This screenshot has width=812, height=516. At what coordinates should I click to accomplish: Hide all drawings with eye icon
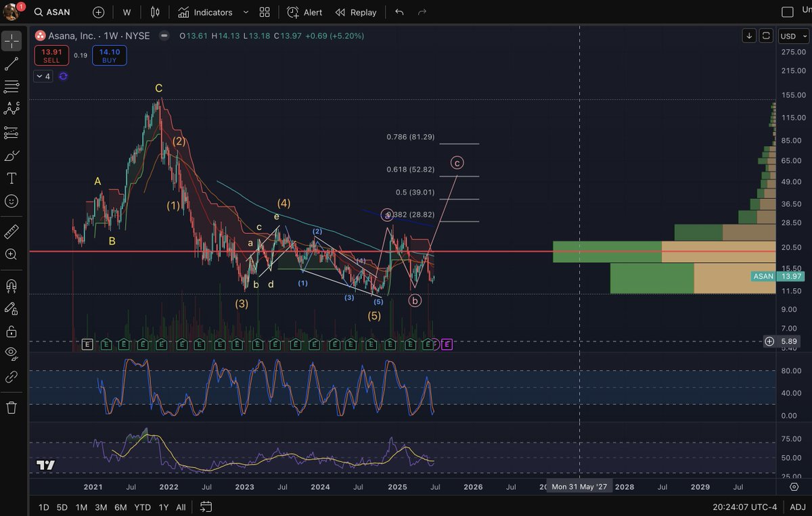pyautogui.click(x=12, y=352)
